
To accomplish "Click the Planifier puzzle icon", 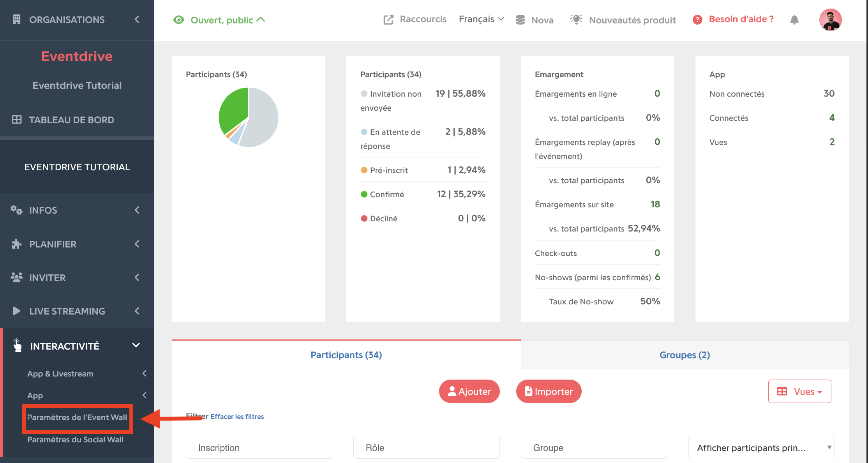I will click(x=16, y=244).
